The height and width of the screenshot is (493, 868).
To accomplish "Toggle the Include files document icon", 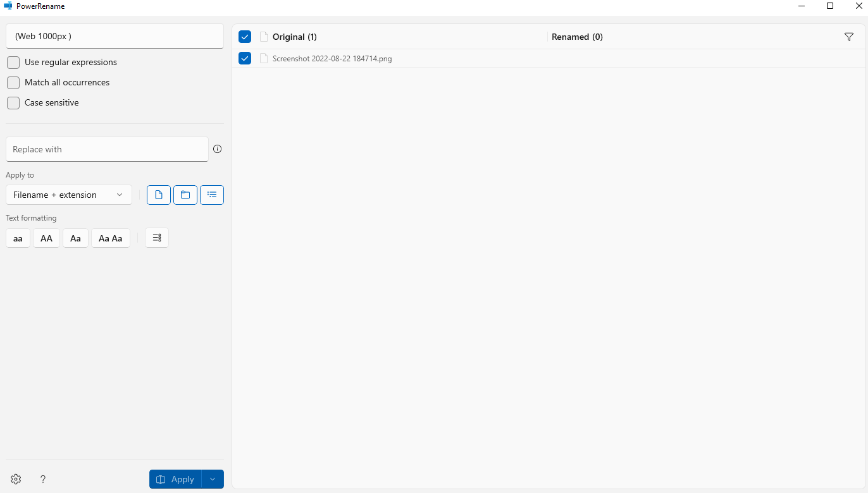I will coord(158,195).
